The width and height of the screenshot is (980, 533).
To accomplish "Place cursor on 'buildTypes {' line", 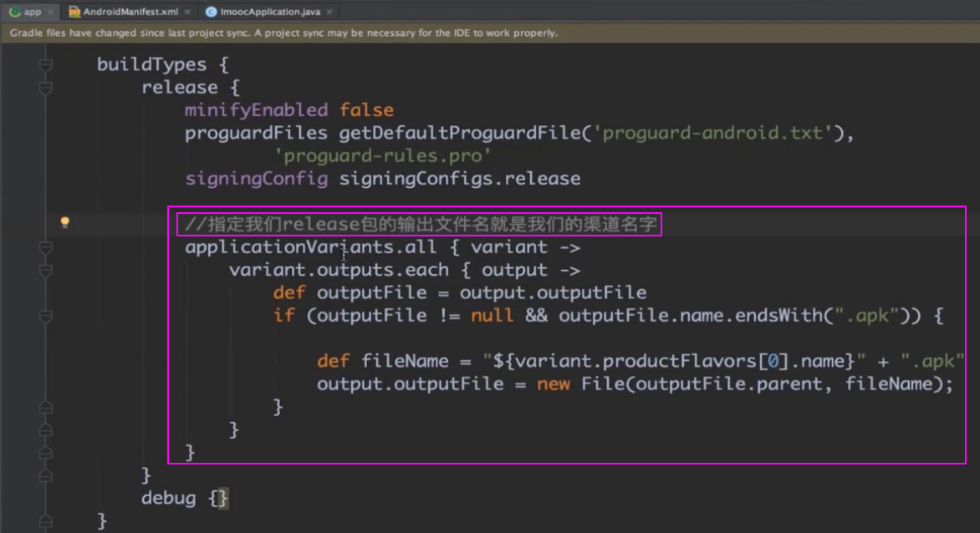I will pos(162,64).
